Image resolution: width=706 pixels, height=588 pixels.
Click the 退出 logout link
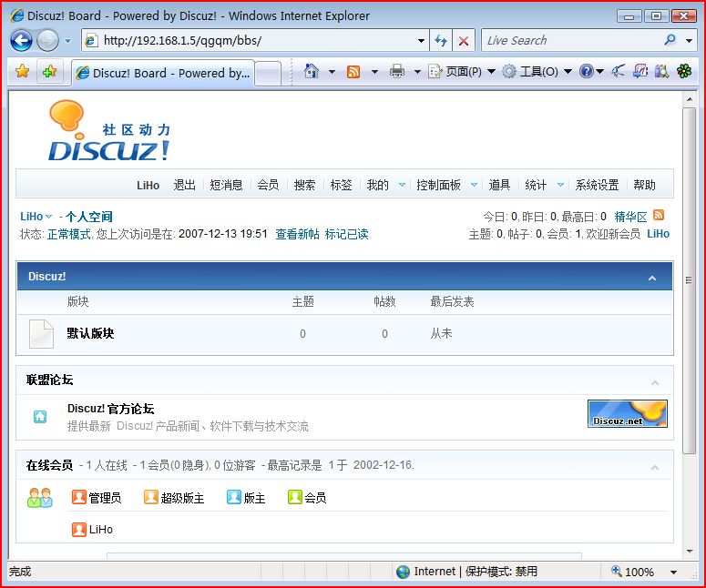click(x=185, y=185)
